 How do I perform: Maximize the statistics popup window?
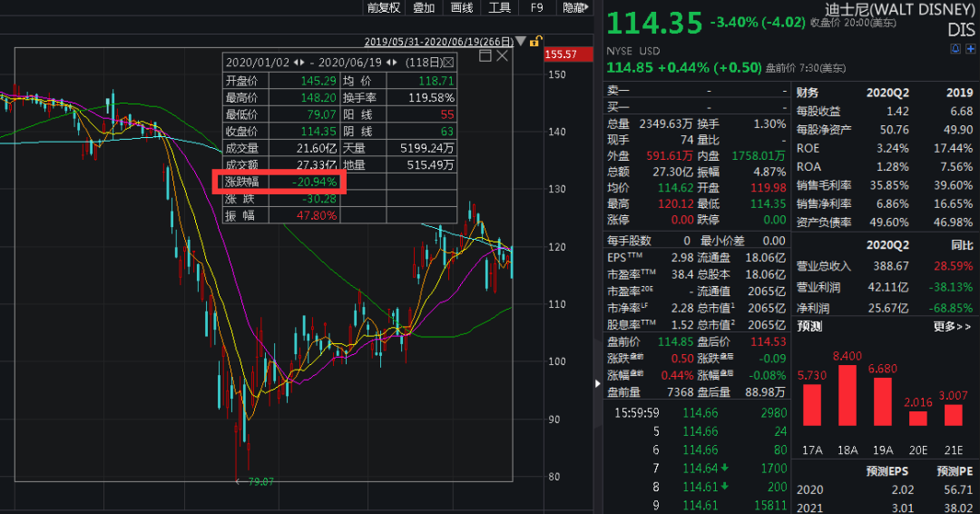(485, 56)
